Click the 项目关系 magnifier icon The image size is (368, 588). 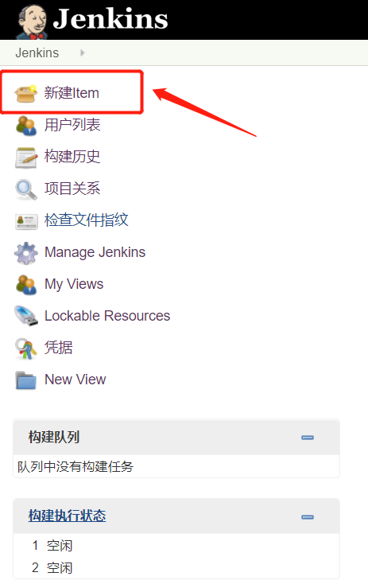coord(26,189)
